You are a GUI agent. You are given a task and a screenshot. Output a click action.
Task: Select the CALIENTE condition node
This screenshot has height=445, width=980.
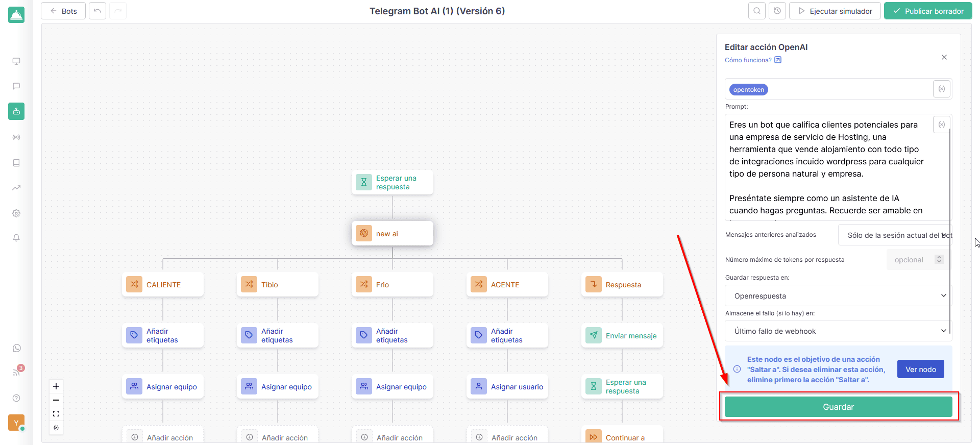(x=163, y=284)
